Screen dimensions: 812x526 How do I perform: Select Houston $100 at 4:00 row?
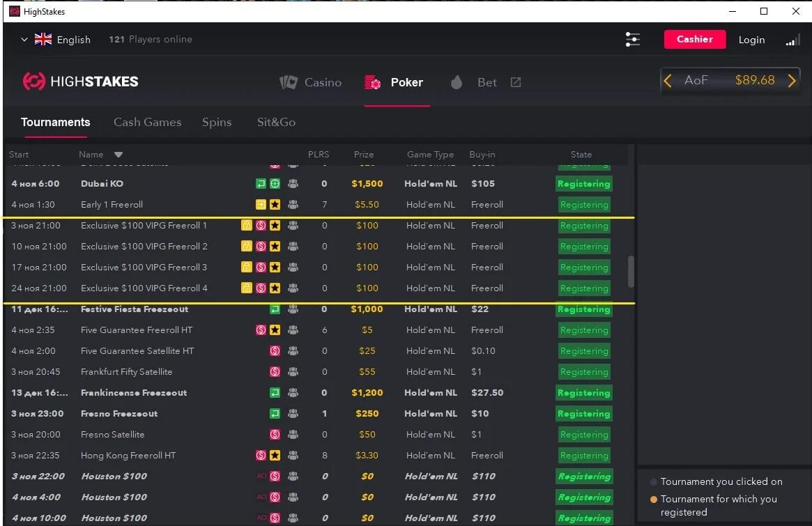315,497
